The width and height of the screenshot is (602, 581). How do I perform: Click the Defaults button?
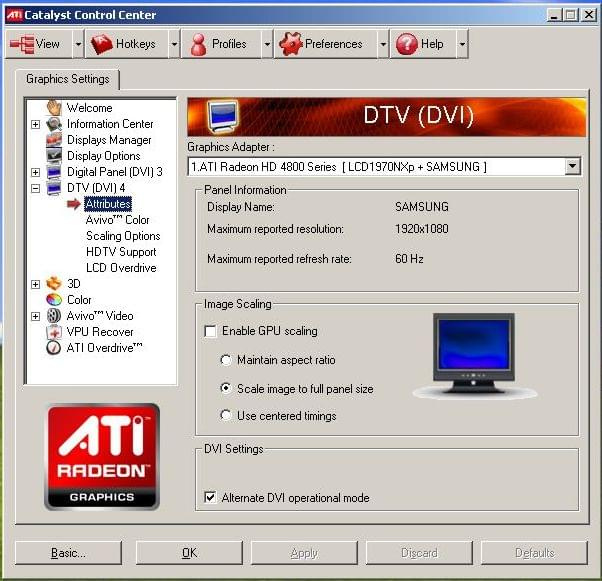534,553
